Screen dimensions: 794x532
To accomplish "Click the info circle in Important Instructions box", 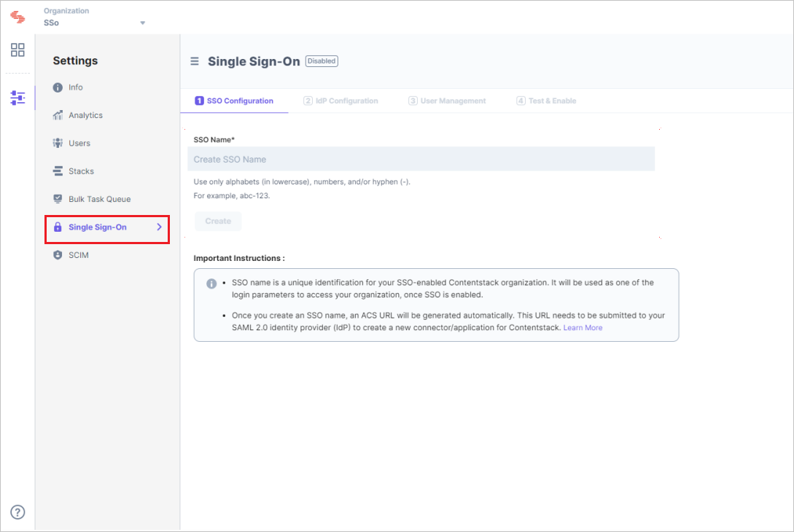I will (x=211, y=283).
